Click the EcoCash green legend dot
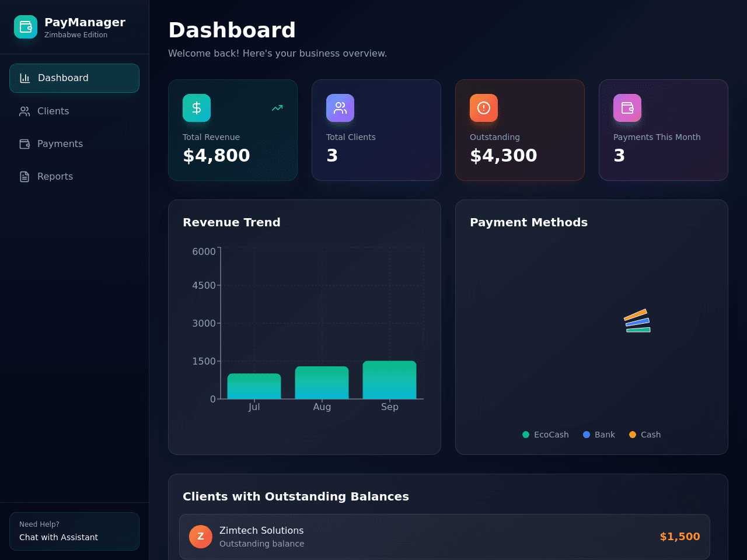The image size is (747, 560). [526, 435]
